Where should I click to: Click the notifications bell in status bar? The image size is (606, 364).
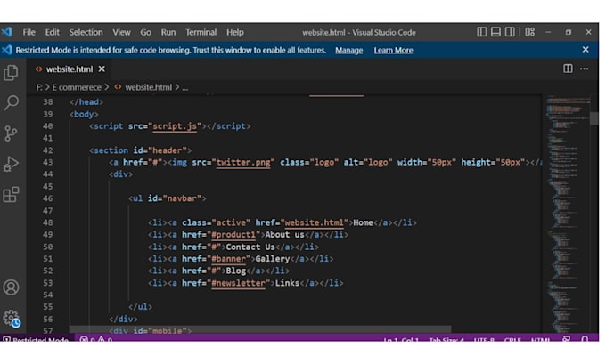585,339
